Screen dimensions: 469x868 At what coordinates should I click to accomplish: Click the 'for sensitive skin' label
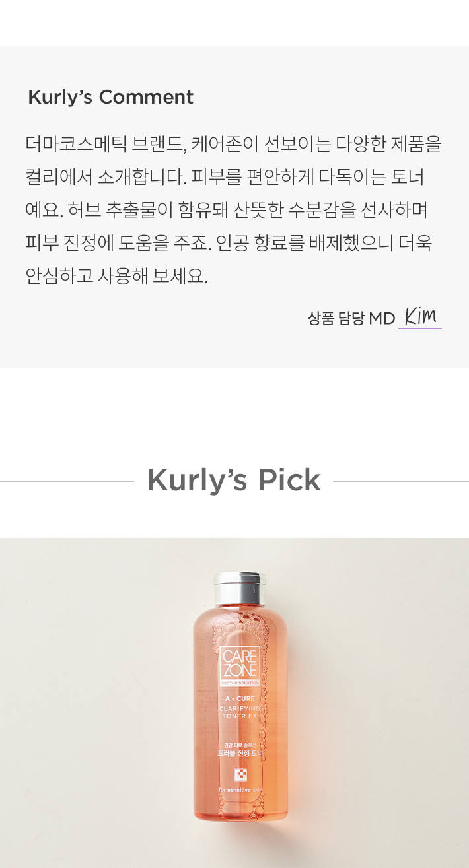(240, 789)
